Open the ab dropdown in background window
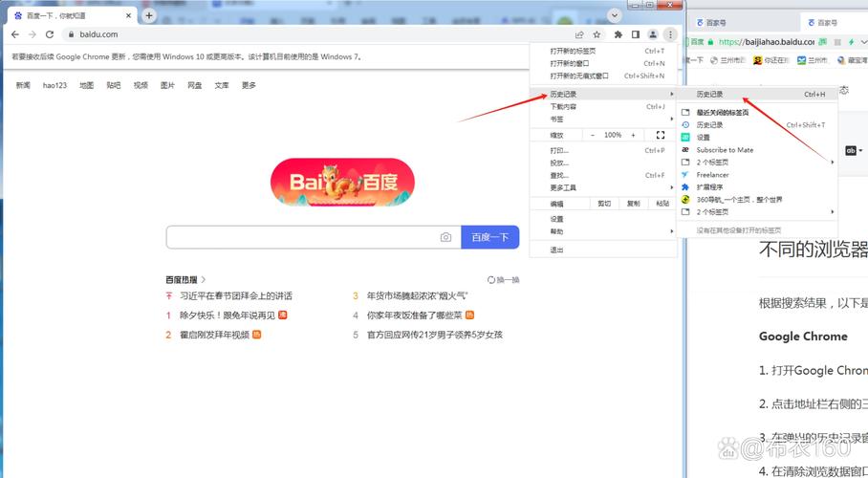 click(x=855, y=151)
